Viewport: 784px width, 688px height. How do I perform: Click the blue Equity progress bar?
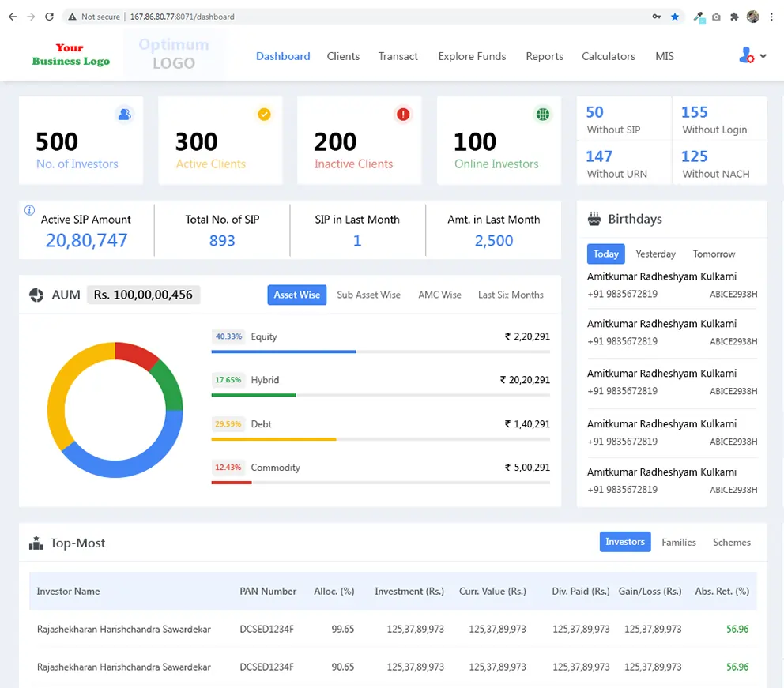(284, 352)
